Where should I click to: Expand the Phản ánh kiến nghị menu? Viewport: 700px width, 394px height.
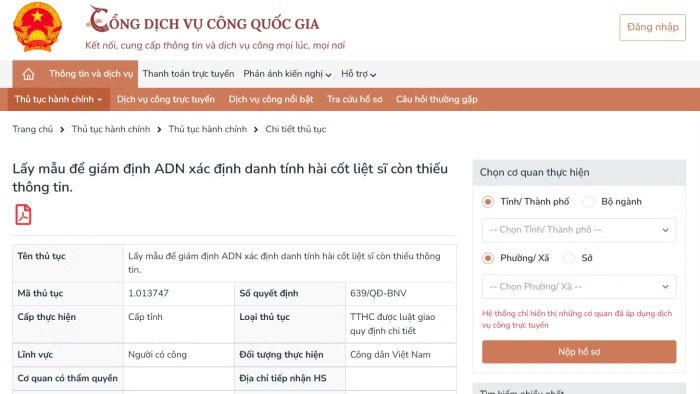point(287,74)
